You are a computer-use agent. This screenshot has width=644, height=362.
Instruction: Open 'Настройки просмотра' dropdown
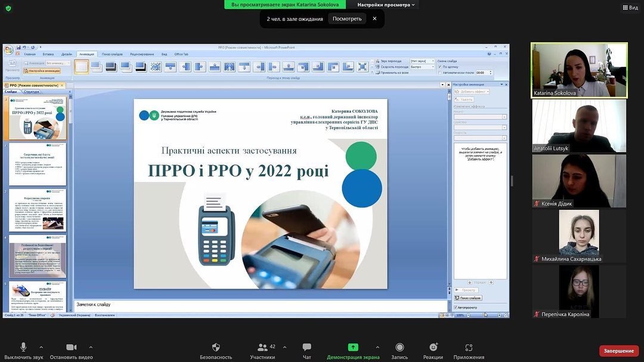[x=386, y=5]
